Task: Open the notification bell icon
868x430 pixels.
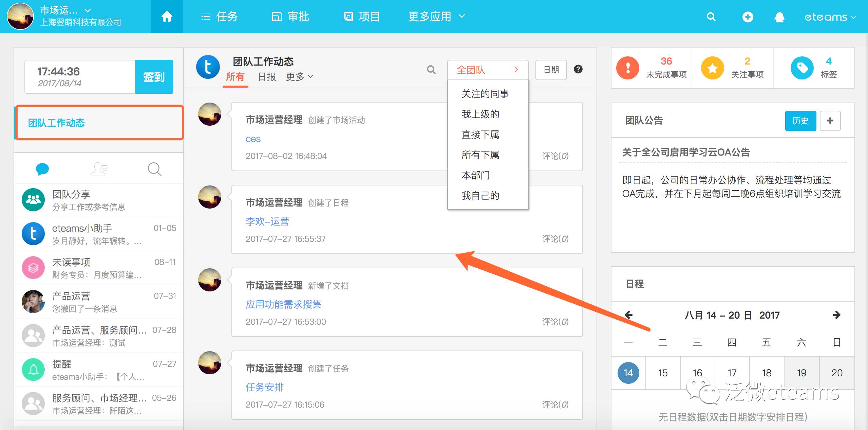Action: pos(779,17)
